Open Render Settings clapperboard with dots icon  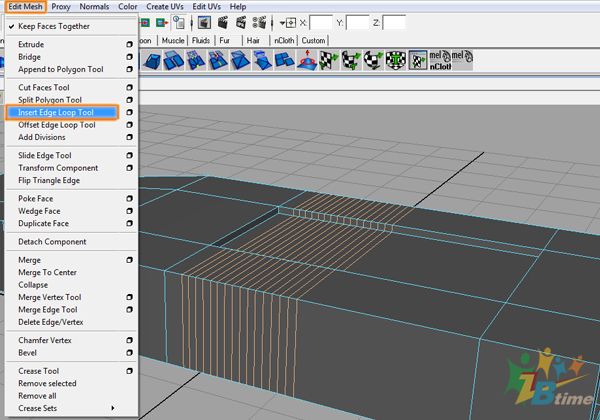click(259, 23)
